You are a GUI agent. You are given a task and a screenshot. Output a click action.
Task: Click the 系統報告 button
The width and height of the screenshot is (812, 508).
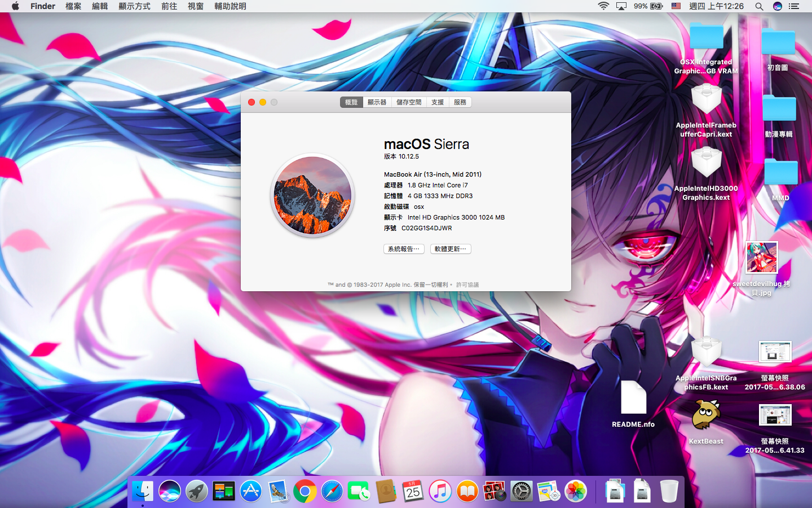tap(404, 249)
